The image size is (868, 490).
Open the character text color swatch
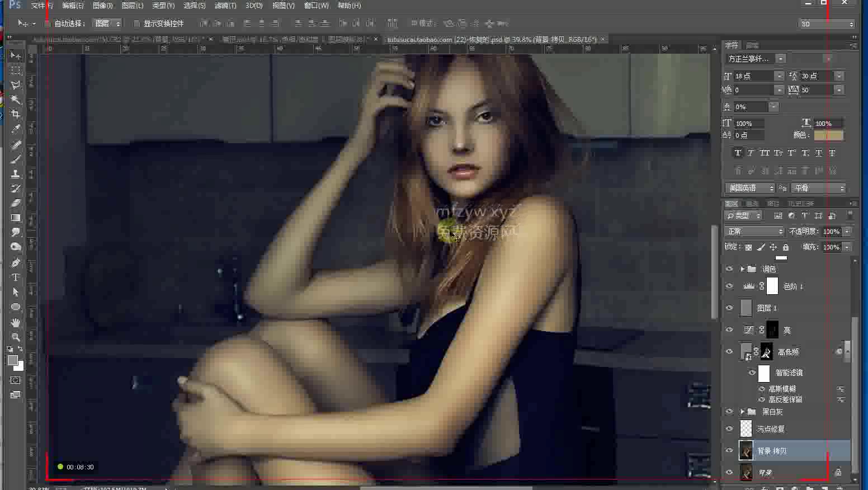coord(828,135)
